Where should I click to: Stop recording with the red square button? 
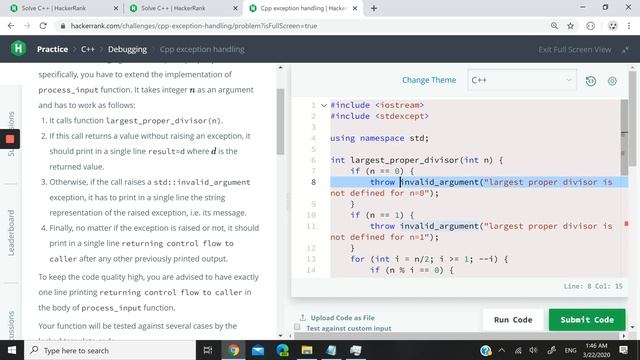[10, 139]
